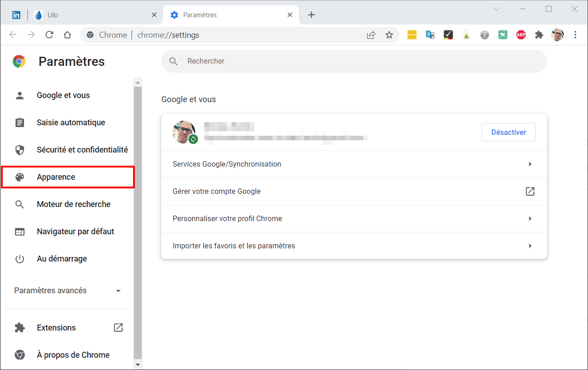Open the gray gear extension icon

(484, 35)
